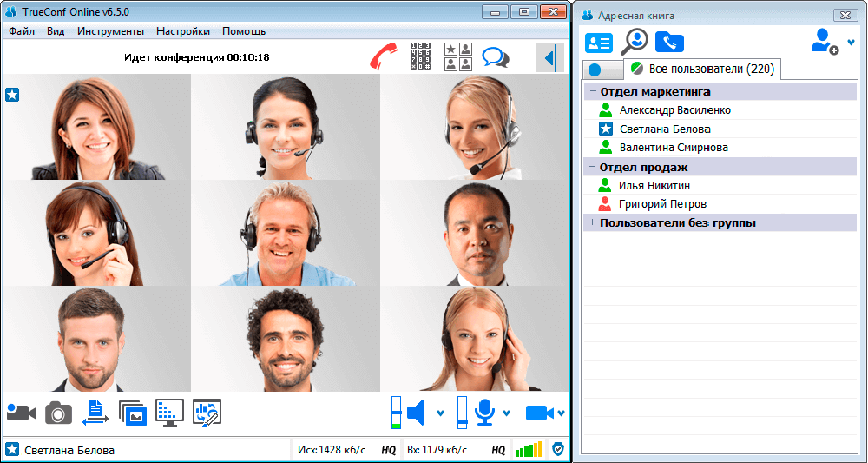
Task: Hang up with the red phone icon
Action: [x=381, y=57]
